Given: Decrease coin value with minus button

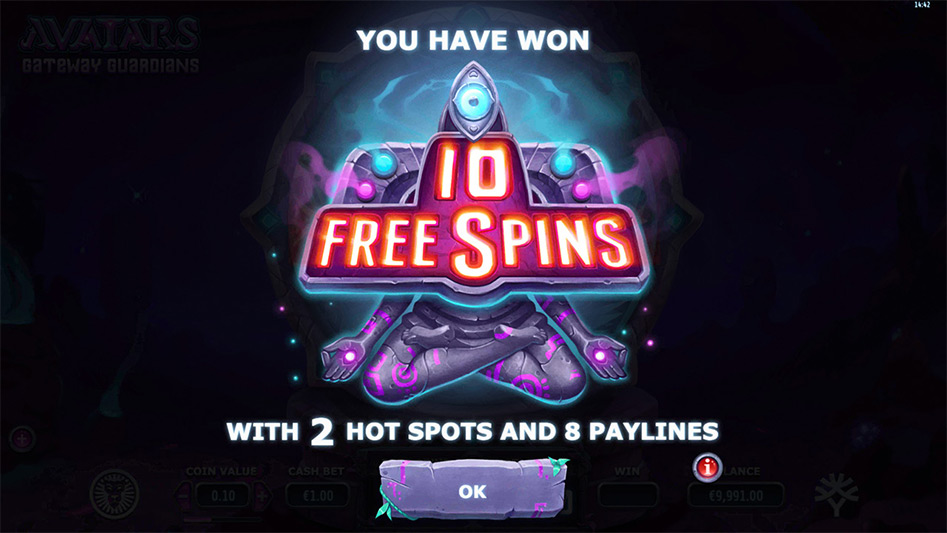Looking at the screenshot, I should 184,496.
